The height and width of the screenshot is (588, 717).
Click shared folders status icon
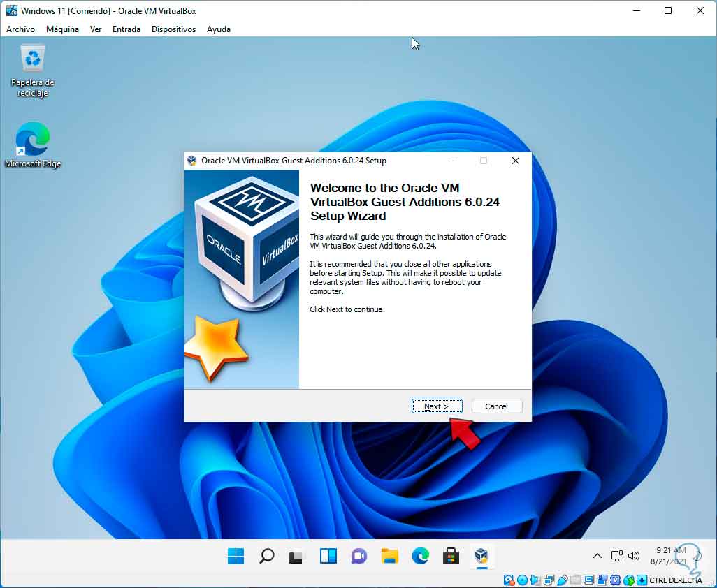click(x=576, y=580)
